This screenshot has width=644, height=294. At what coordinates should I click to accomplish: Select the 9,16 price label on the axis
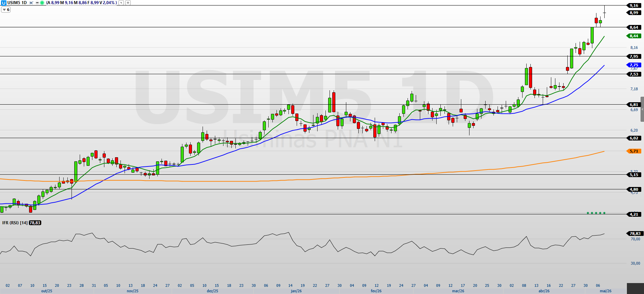(x=634, y=5)
